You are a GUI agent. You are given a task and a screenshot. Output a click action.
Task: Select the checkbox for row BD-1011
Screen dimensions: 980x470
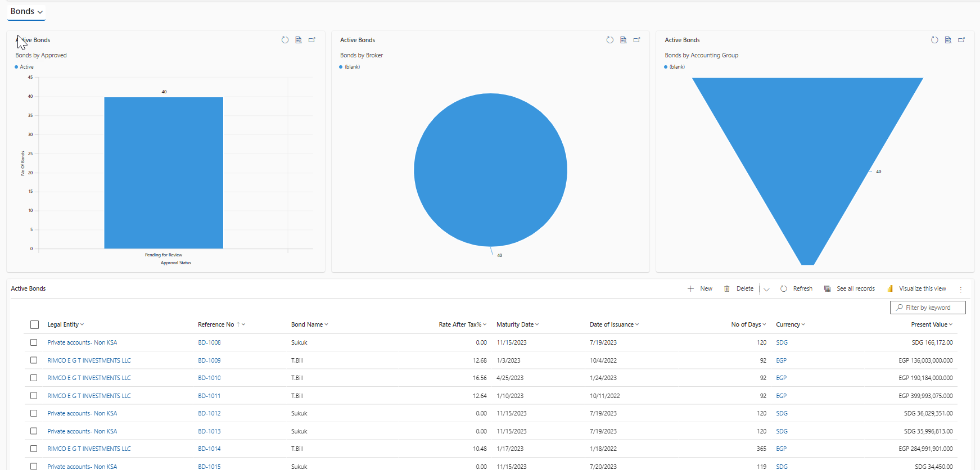tap(34, 396)
